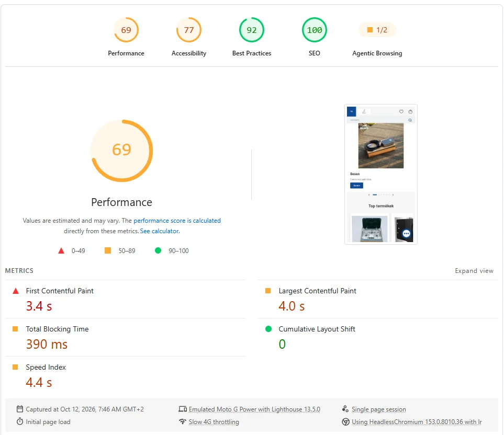
Task: Click the calendar icon beside Captured at
Action: (x=20, y=409)
